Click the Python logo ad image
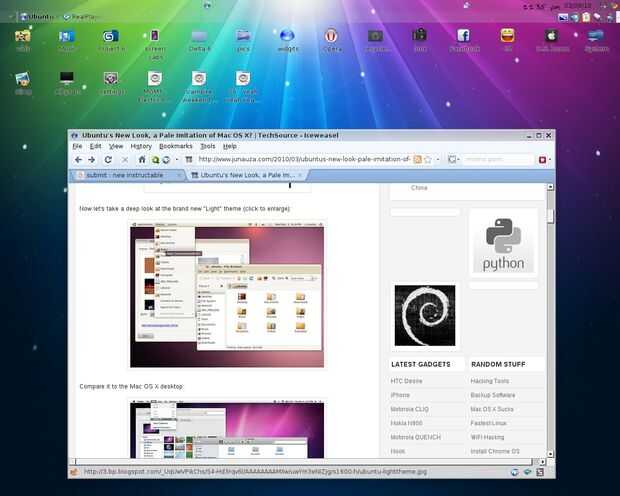Image resolution: width=620 pixels, height=496 pixels. pyautogui.click(x=503, y=243)
